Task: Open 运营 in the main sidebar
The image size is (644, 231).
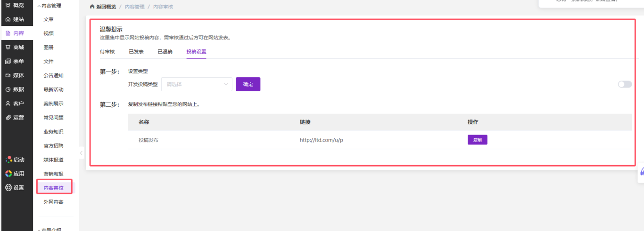Action: click(x=15, y=118)
